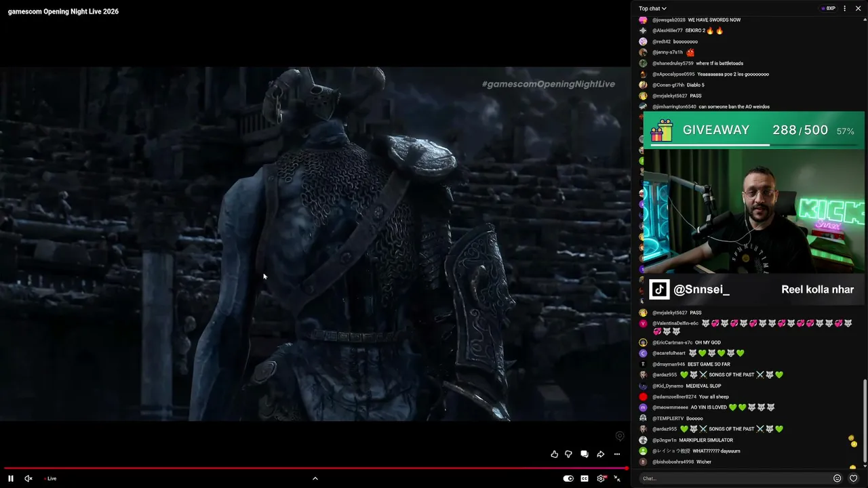Jump to the Live indicator
This screenshot has width=868, height=488.
[50, 479]
